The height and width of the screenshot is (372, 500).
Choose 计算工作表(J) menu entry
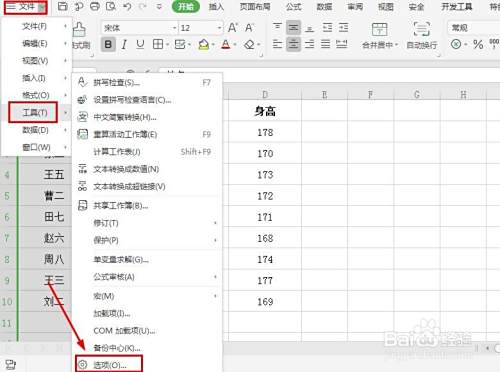tap(147, 152)
